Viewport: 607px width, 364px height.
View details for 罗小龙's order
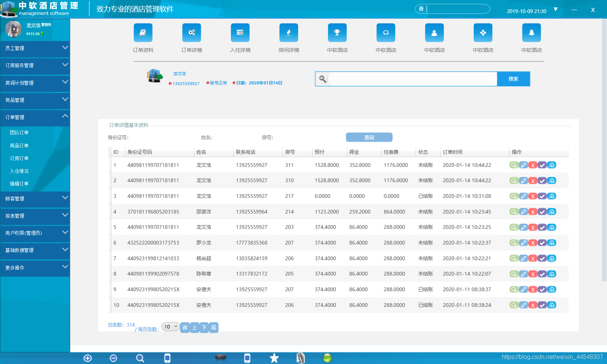point(514,243)
